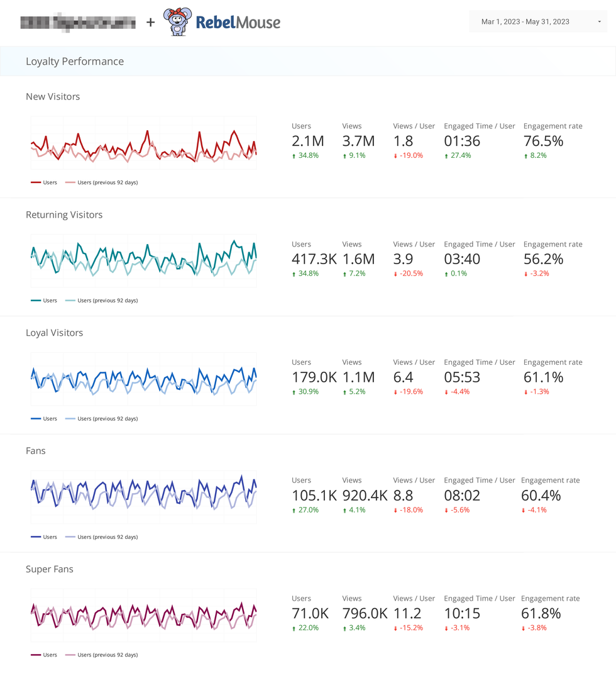Image resolution: width=616 pixels, height=678 pixels.
Task: Collapse the Loyalty Performance section
Action: pos(74,61)
